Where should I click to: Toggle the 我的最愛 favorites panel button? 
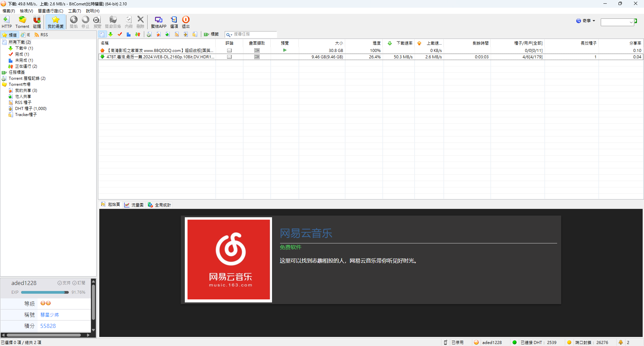pyautogui.click(x=55, y=22)
